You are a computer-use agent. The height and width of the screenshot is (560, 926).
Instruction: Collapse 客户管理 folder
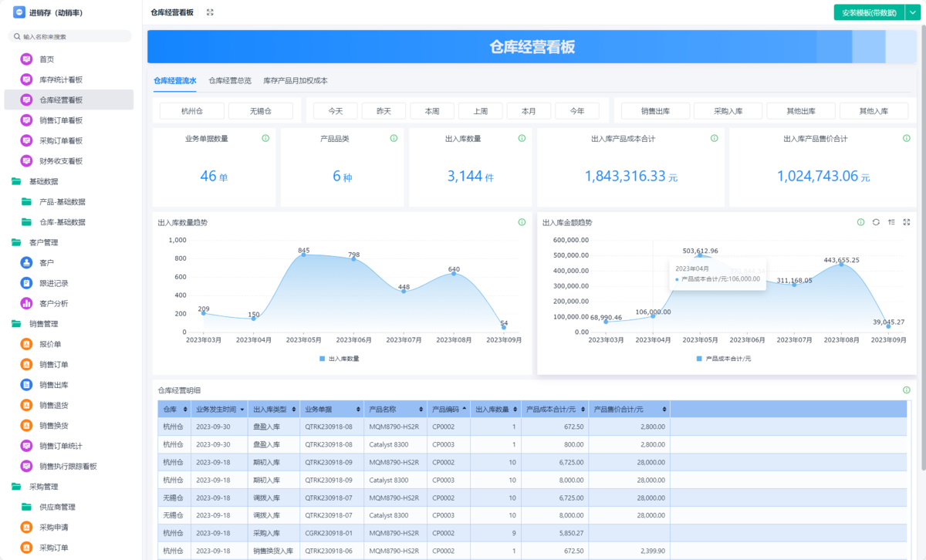16,242
